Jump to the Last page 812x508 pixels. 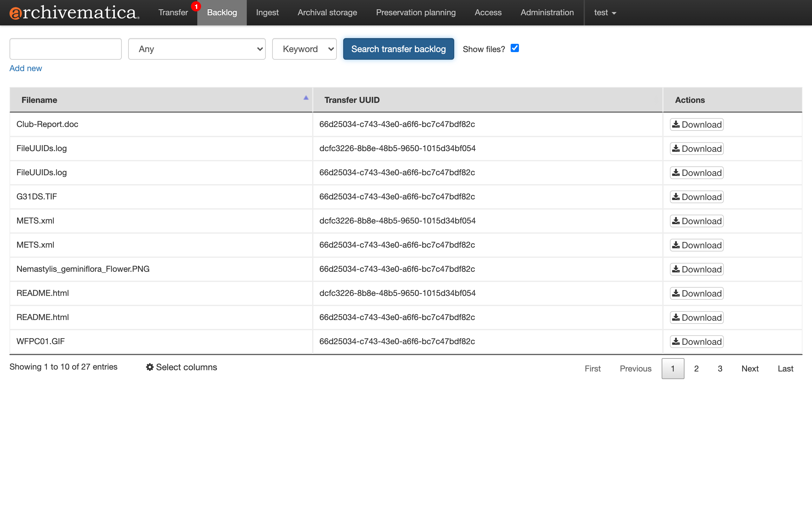(x=785, y=369)
